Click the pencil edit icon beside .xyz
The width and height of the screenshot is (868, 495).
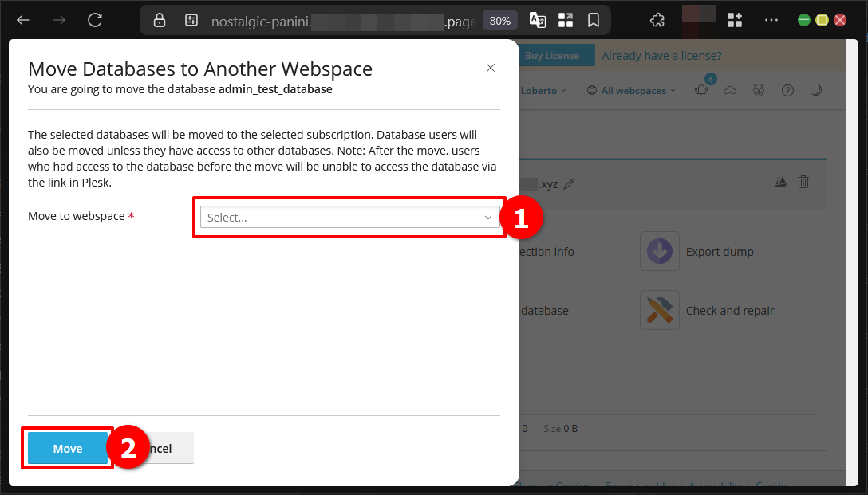point(569,184)
